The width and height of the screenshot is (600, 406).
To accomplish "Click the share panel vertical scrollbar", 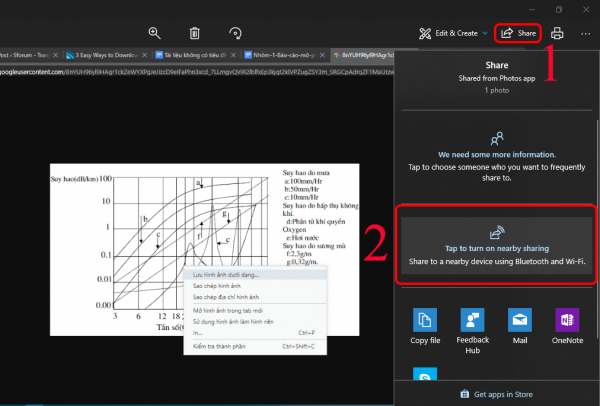I will point(597,230).
